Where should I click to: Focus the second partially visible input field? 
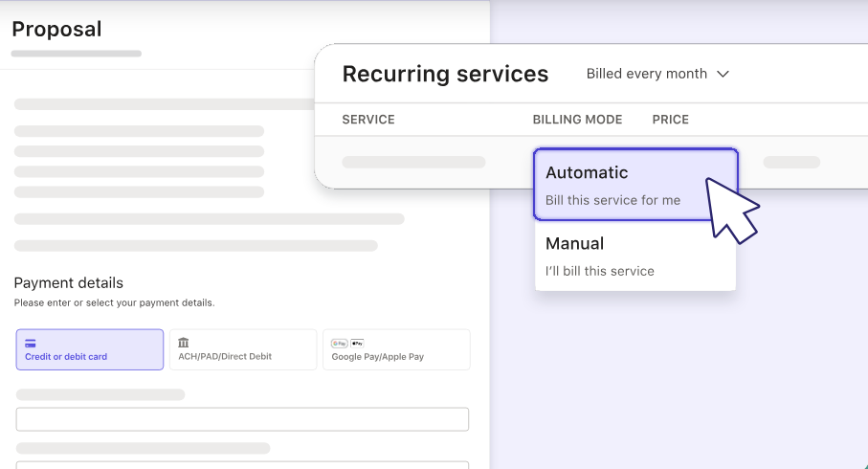(x=242, y=464)
